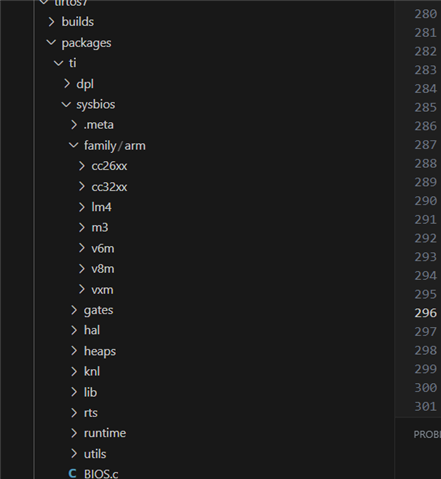Select the knl folder label

[92, 372]
